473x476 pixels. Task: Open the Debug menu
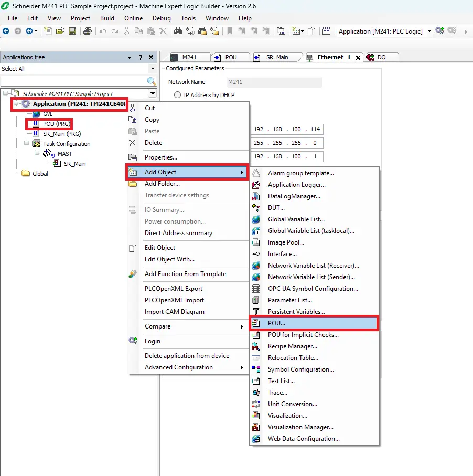[x=162, y=18]
